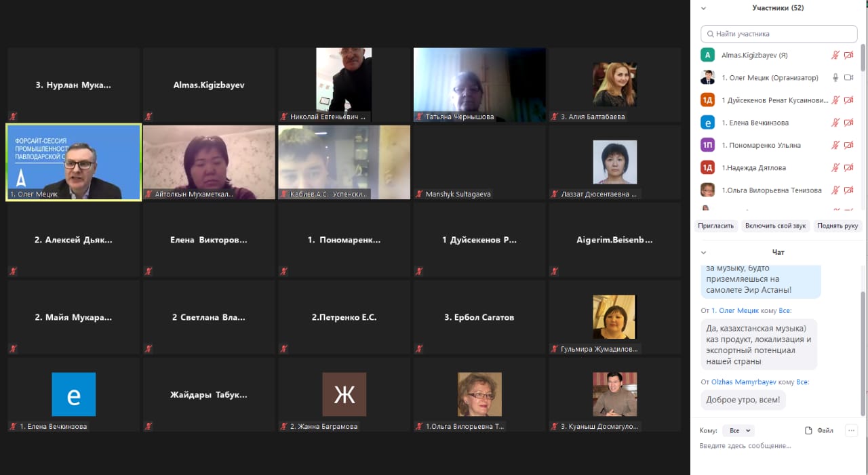Click Ольга Вилорьевна Тенизова's camera-off icon in list
868x475 pixels.
point(848,190)
